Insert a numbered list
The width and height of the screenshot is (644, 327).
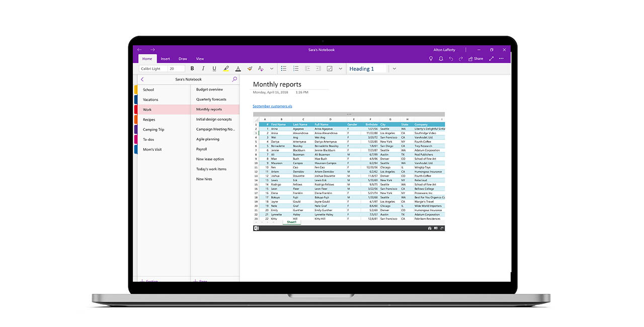[296, 69]
